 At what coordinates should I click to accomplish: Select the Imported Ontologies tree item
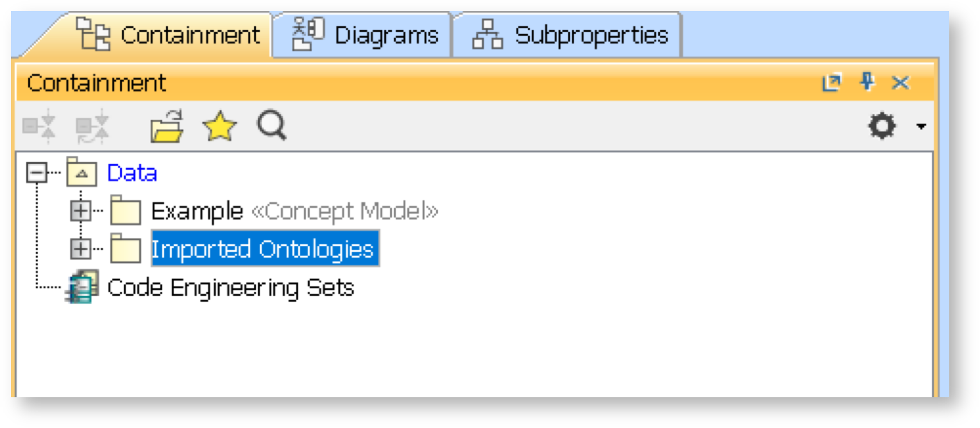coord(262,249)
